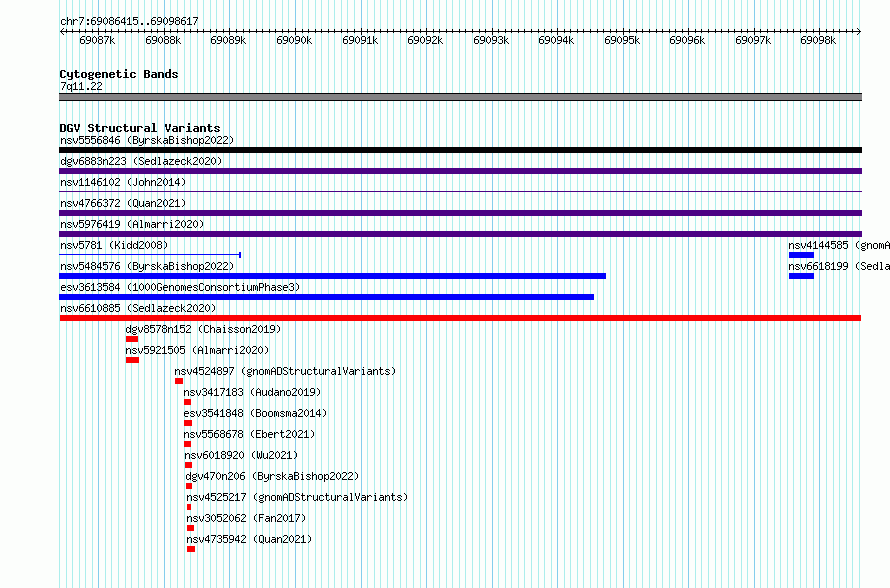Open variant nsv6618199 label on the right

tap(839, 266)
